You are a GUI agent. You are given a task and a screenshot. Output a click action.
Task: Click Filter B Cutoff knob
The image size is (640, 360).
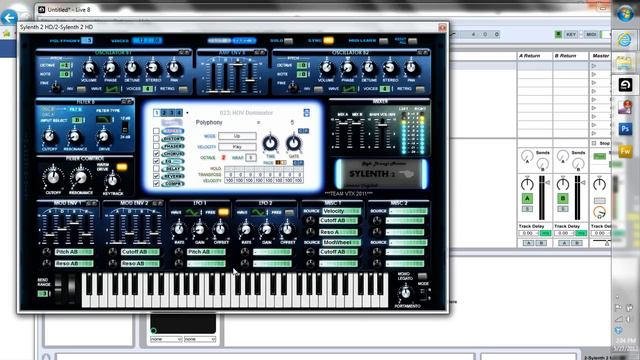(x=49, y=136)
